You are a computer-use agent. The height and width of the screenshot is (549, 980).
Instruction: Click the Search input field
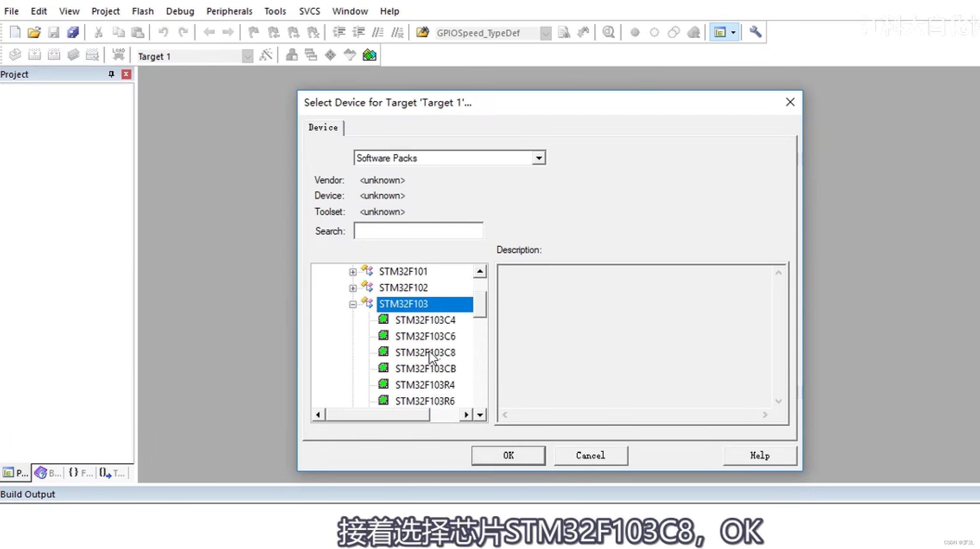pyautogui.click(x=418, y=231)
